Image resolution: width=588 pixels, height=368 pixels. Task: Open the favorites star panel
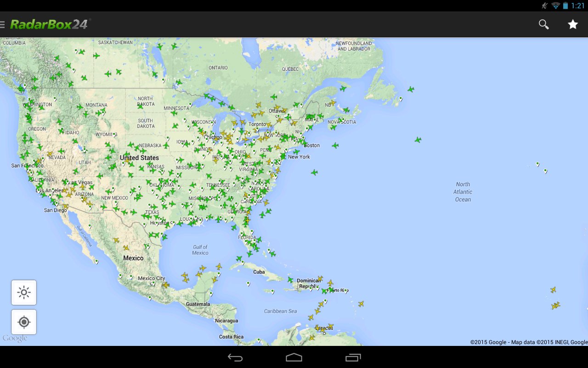(x=573, y=24)
